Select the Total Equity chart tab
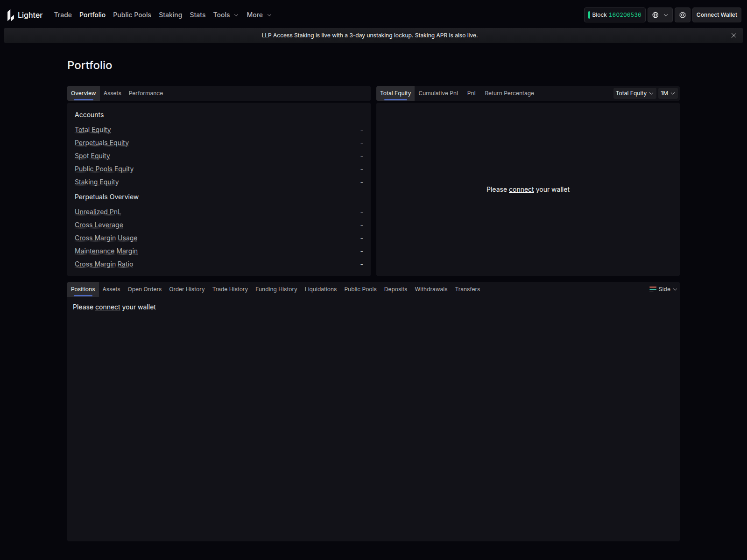The height and width of the screenshot is (560, 747). tap(395, 93)
